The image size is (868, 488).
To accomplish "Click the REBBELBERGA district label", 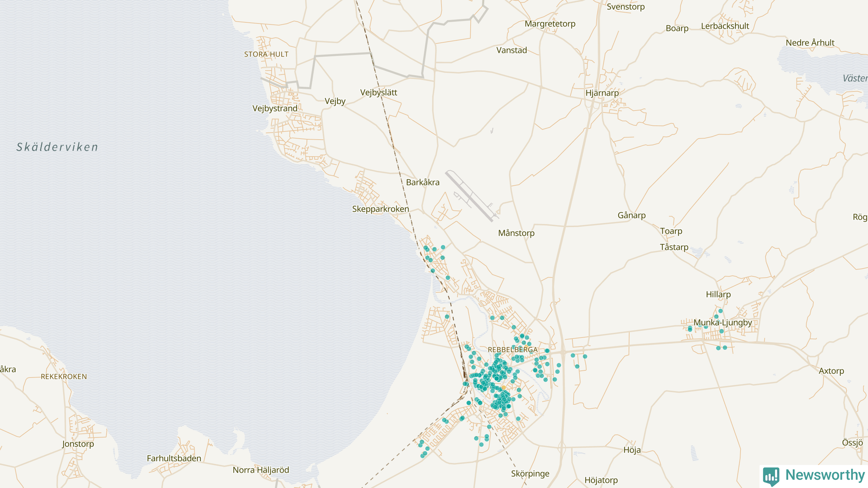I will click(x=513, y=350).
